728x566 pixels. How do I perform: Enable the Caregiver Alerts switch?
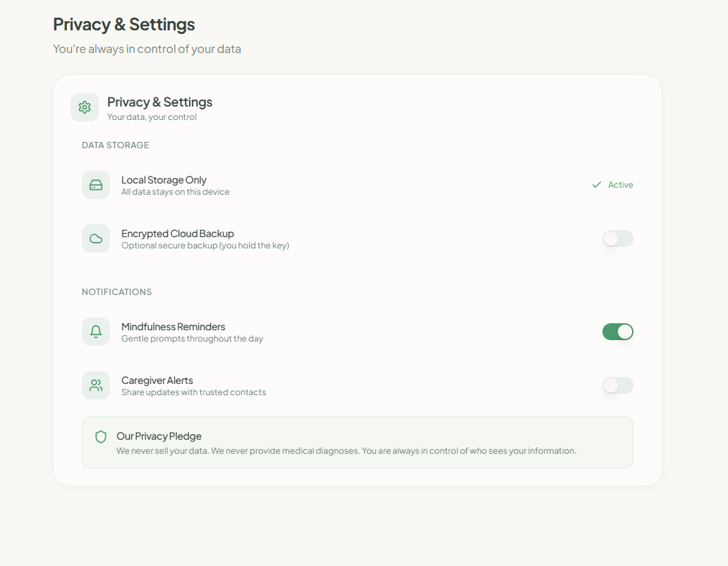pos(618,385)
